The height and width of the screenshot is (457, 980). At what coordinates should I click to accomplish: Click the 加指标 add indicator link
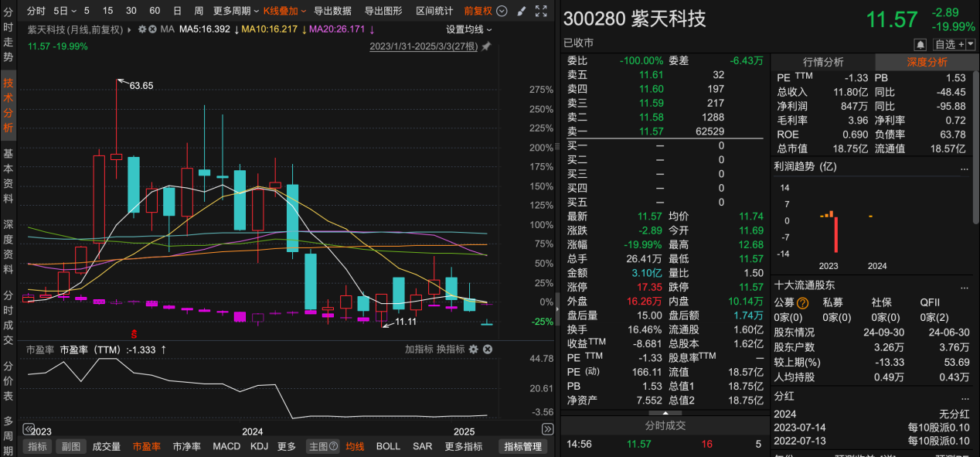(x=418, y=350)
